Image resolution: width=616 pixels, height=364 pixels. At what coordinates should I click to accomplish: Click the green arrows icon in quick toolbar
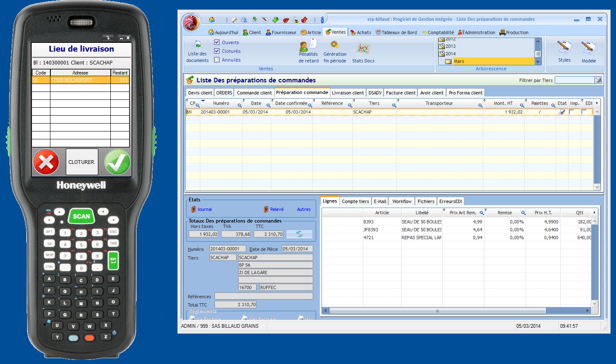tap(275, 20)
